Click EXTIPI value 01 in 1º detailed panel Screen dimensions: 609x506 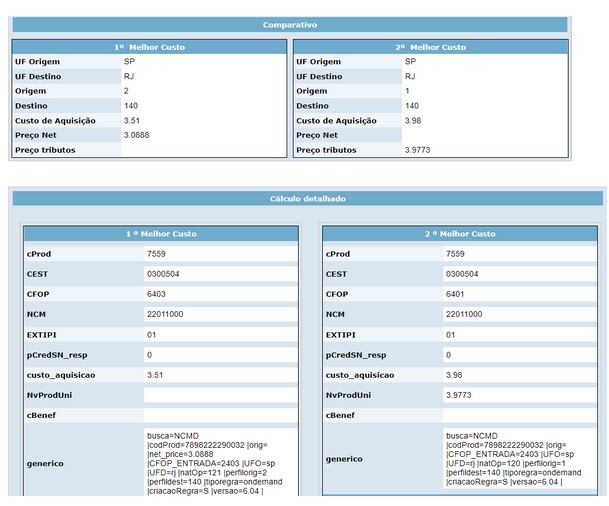coord(151,334)
